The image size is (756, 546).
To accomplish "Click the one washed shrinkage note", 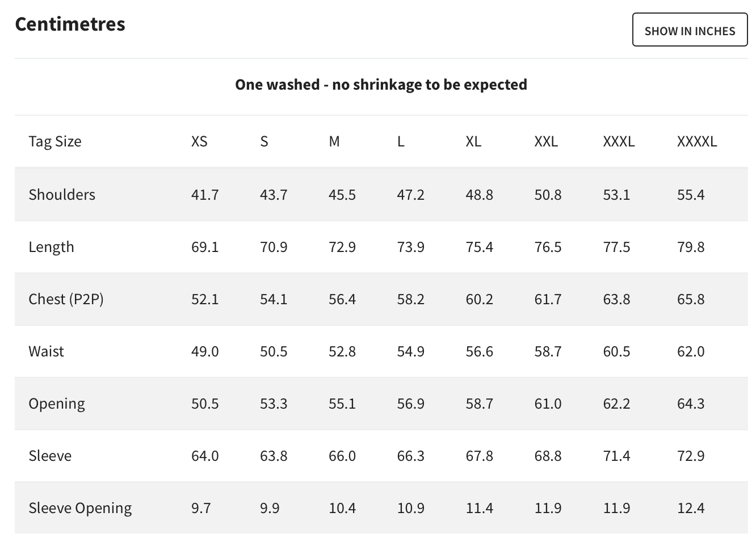I will coord(381,85).
